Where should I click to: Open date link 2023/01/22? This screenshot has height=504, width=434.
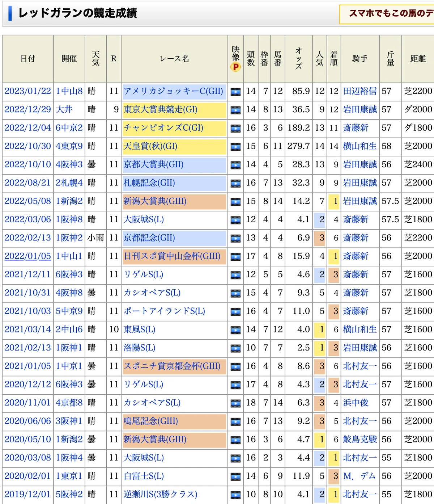(28, 91)
